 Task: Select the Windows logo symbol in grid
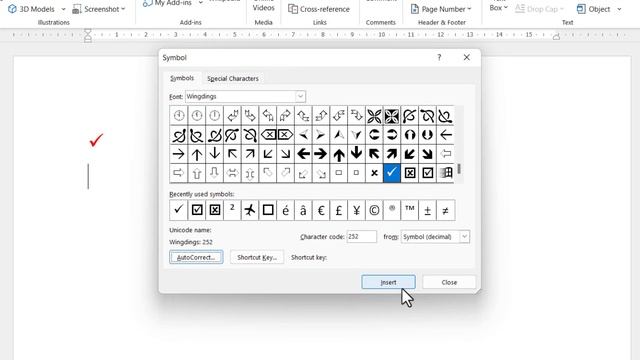(445, 173)
